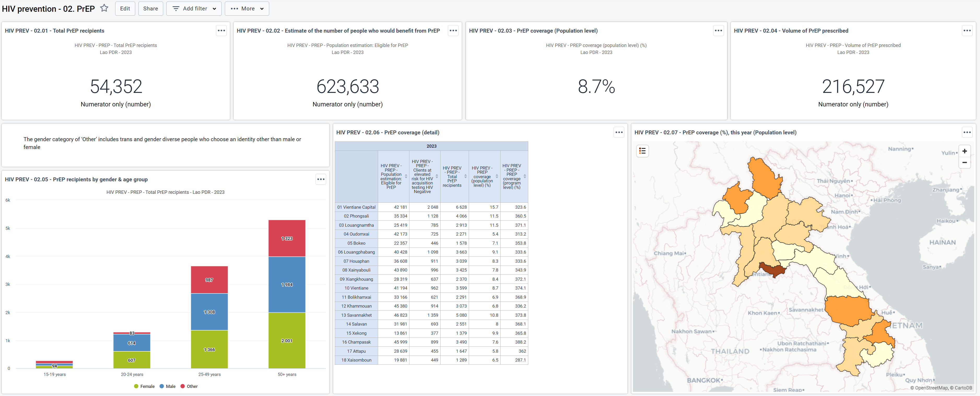Star the HIV prevention dashboard as favorite
980x396 pixels.
click(104, 8)
